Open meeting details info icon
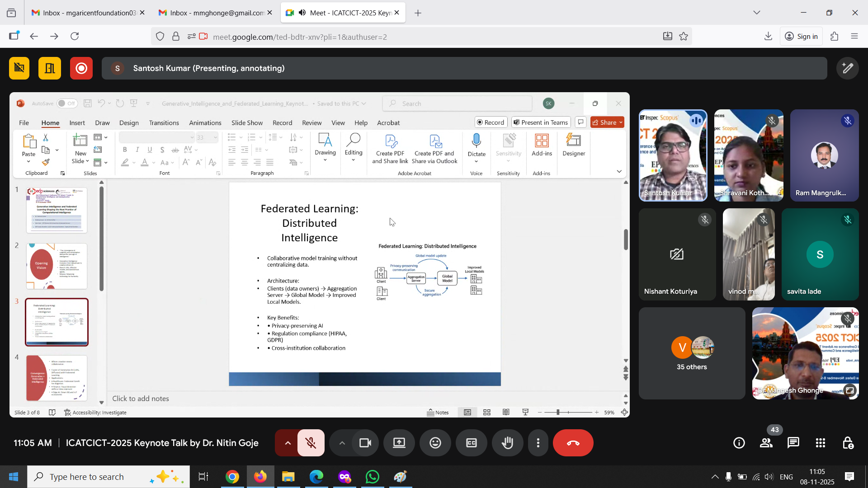This screenshot has width=868, height=488. (x=739, y=443)
